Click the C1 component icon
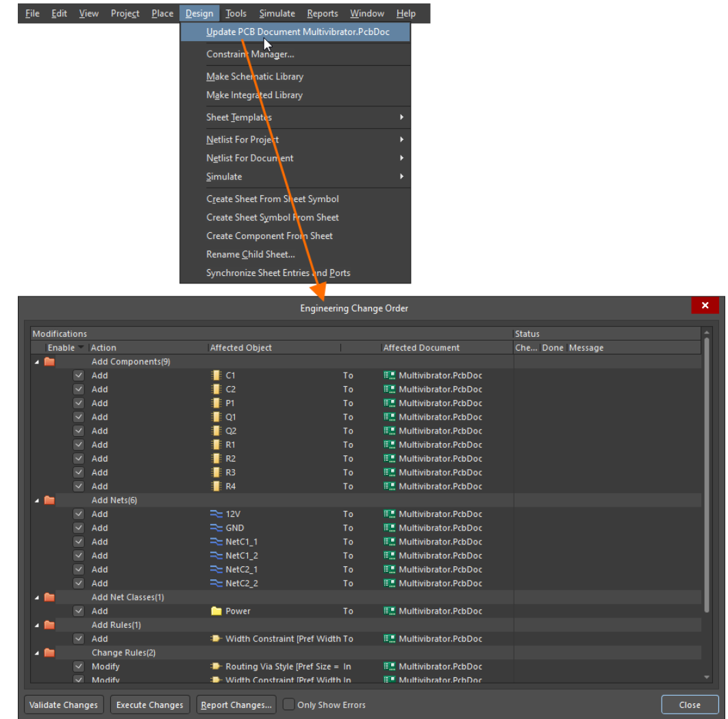The image size is (728, 719). click(216, 375)
